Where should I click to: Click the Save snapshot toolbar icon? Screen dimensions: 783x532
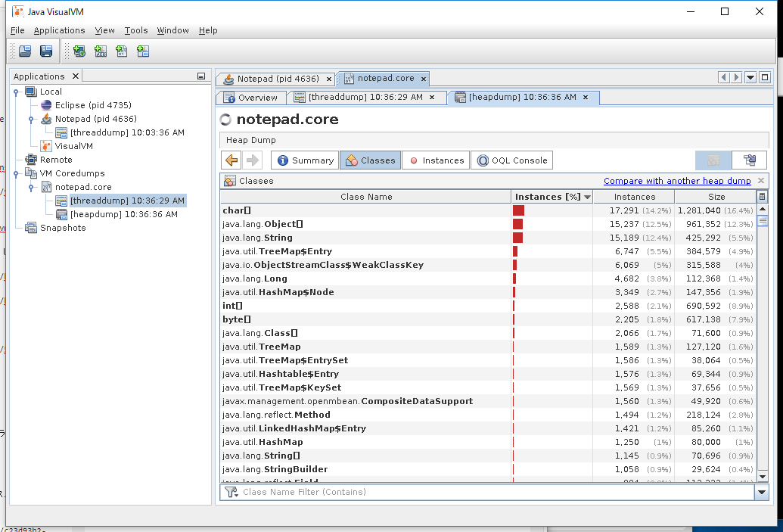click(x=46, y=51)
